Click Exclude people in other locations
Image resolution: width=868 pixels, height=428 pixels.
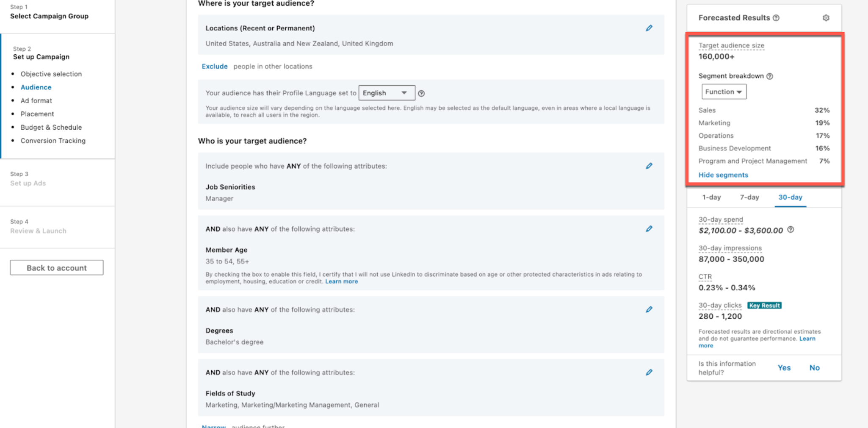[x=215, y=66]
